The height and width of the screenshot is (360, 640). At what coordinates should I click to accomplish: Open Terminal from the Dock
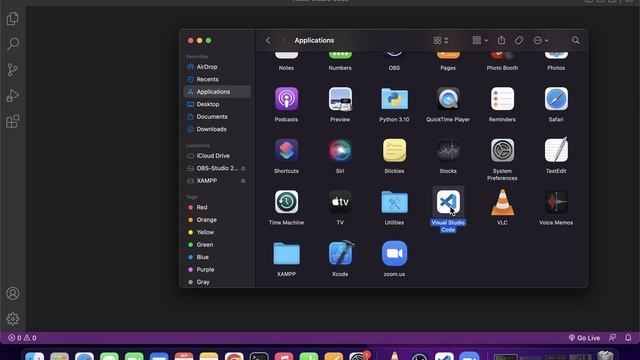(259, 356)
